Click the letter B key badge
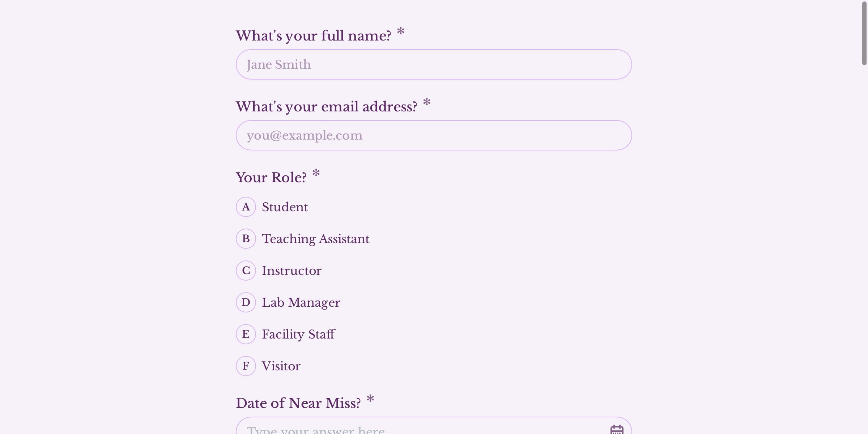The width and height of the screenshot is (868, 434). click(246, 239)
